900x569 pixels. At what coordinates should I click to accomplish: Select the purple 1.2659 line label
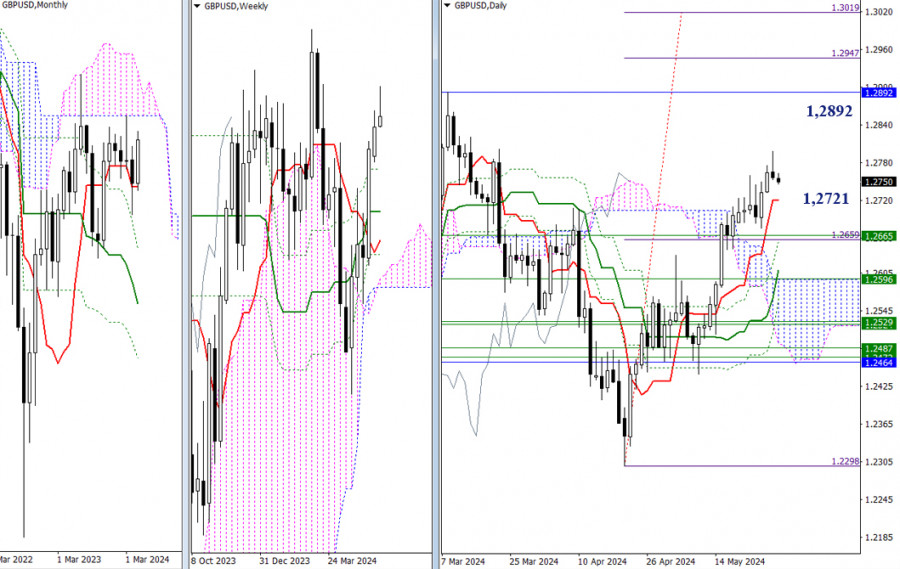point(845,235)
